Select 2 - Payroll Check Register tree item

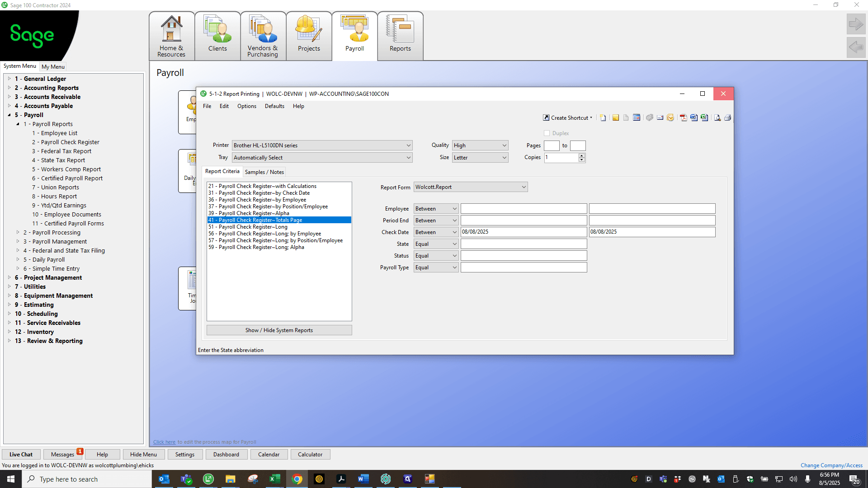point(66,142)
